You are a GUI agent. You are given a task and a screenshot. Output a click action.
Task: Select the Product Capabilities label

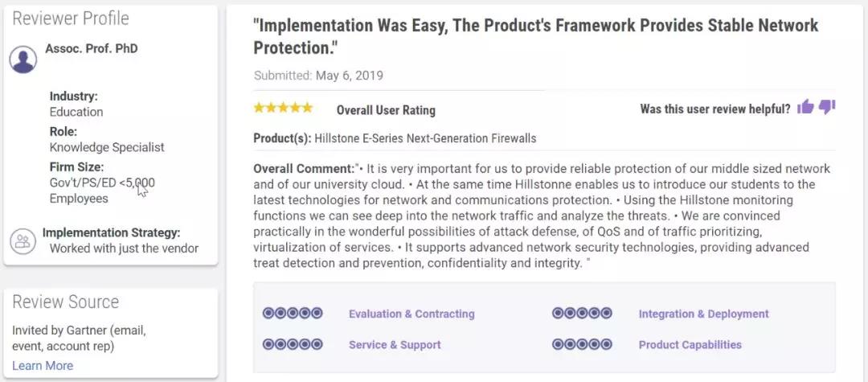[690, 345]
